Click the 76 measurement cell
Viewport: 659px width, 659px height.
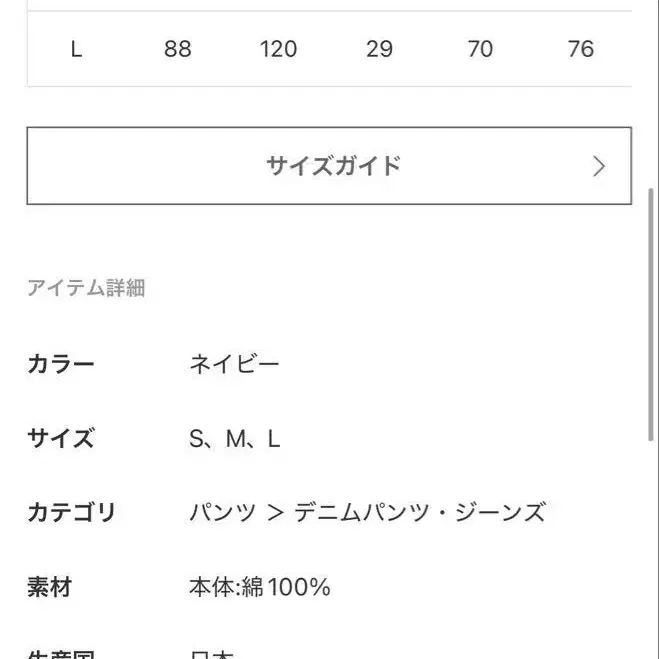[581, 49]
